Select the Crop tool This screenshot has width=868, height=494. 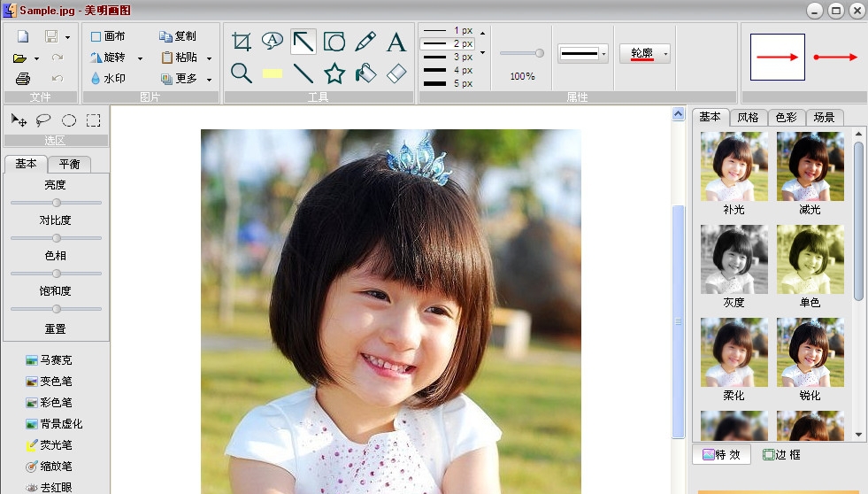pos(242,42)
